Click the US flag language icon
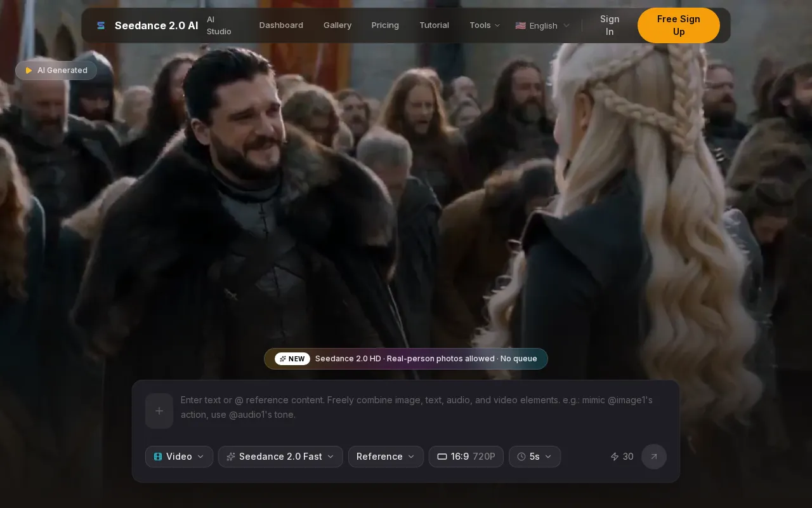 (520, 25)
